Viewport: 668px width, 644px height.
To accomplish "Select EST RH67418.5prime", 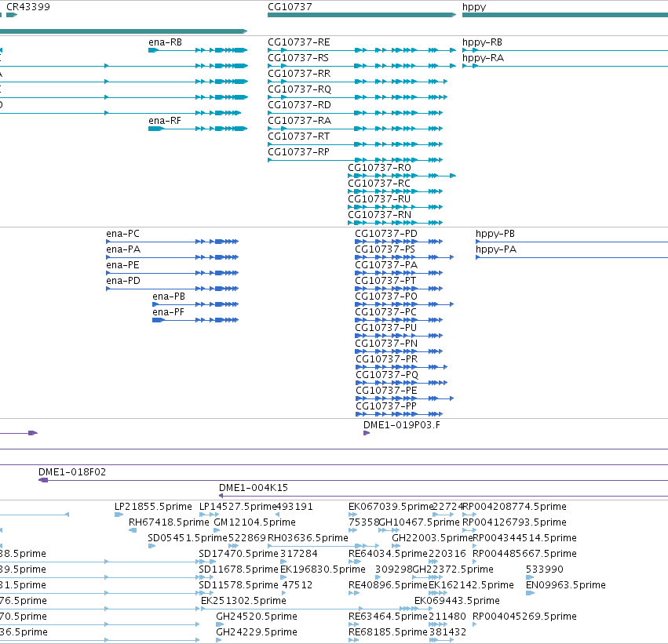I will [169, 522].
